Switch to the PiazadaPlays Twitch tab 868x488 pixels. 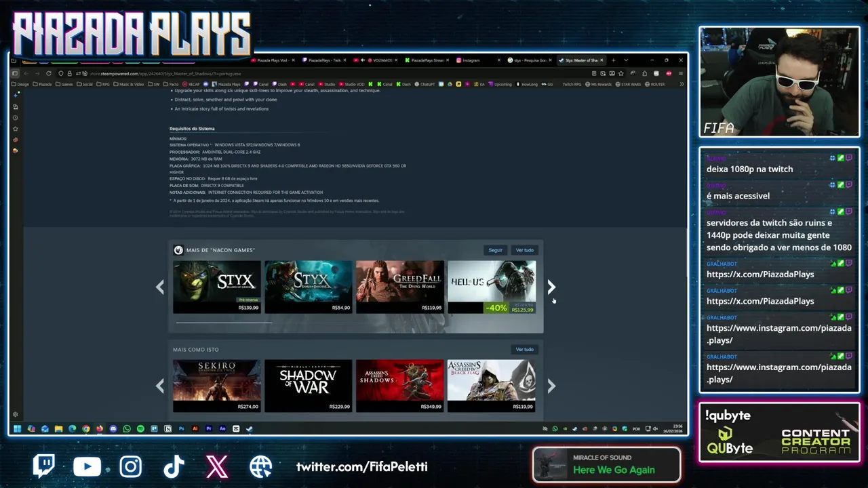(324, 60)
